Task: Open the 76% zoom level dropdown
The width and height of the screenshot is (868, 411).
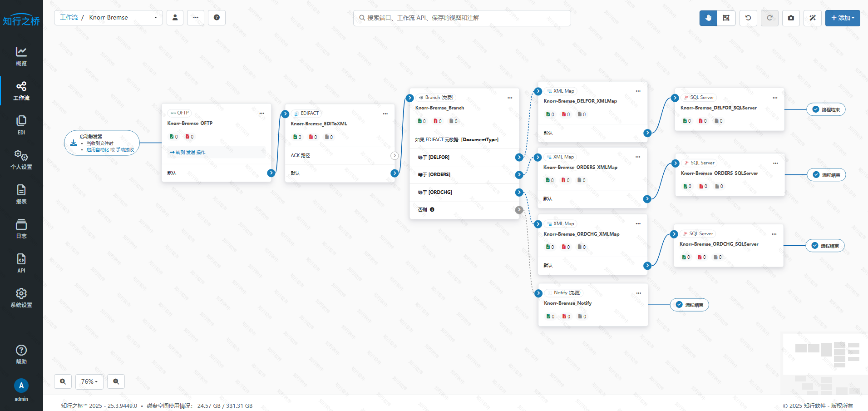Action: tap(89, 381)
